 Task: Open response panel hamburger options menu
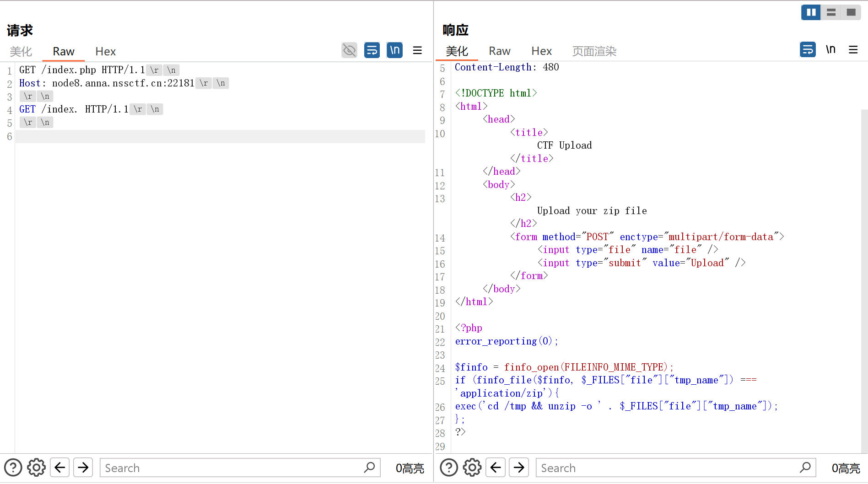pos(853,49)
